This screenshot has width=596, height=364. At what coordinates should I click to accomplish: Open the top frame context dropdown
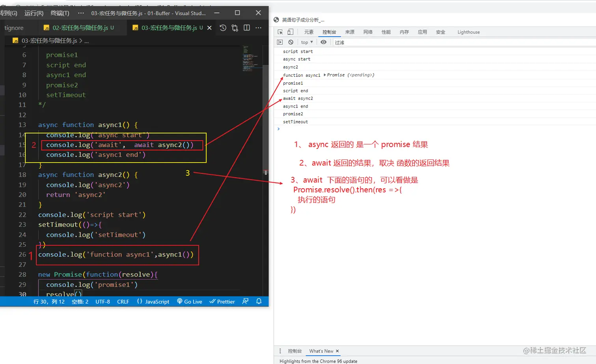tap(306, 42)
